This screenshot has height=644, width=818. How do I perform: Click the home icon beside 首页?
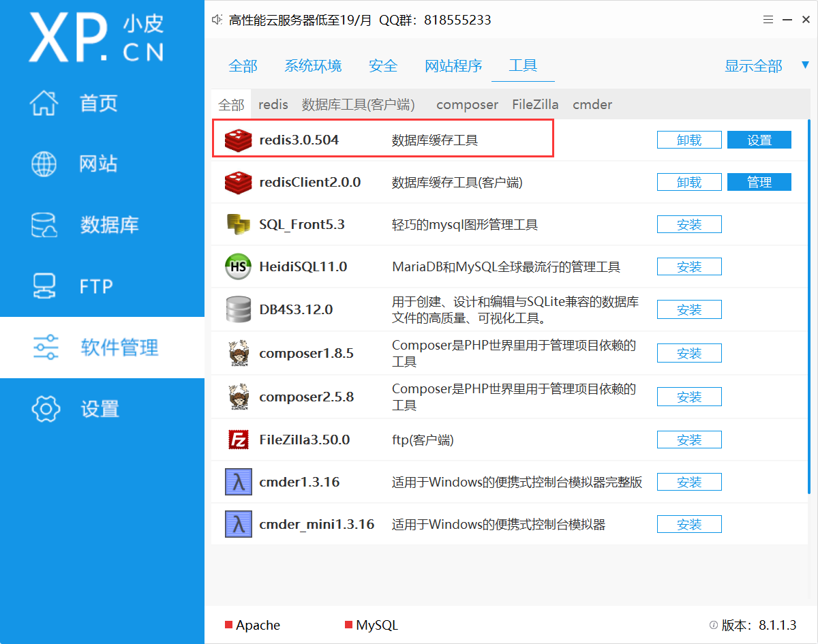pyautogui.click(x=45, y=103)
